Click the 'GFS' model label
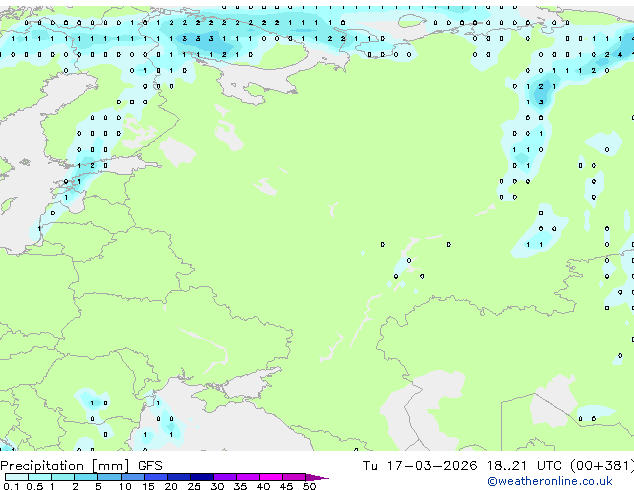634x490 pixels. click(x=150, y=466)
